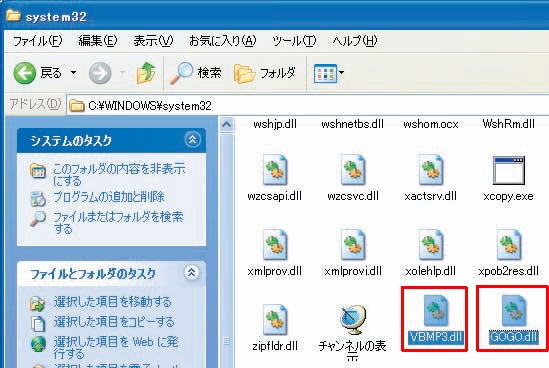Screen dimensions: 549x368
Task: Click プログラムの追加と削除 link
Action: [x=109, y=197]
